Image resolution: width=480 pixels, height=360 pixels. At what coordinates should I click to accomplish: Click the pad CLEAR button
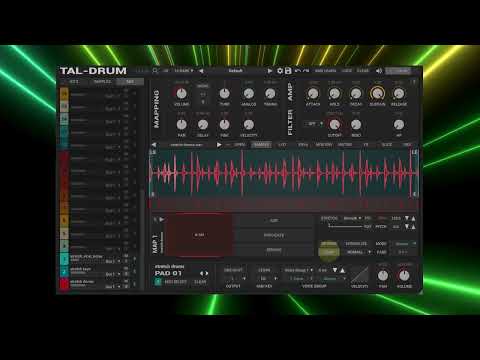point(200,282)
